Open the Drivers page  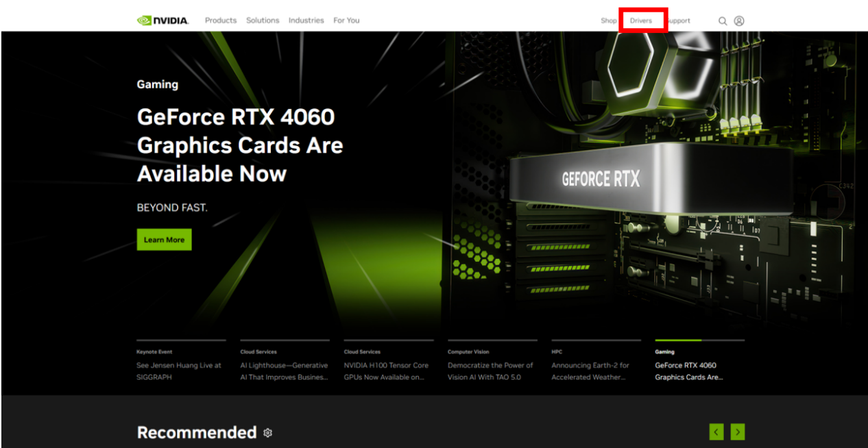[x=641, y=21]
